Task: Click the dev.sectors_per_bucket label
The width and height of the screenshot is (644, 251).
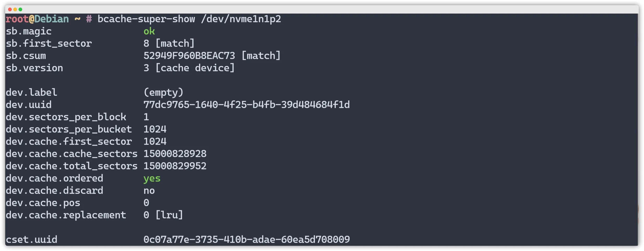Action: 69,129
